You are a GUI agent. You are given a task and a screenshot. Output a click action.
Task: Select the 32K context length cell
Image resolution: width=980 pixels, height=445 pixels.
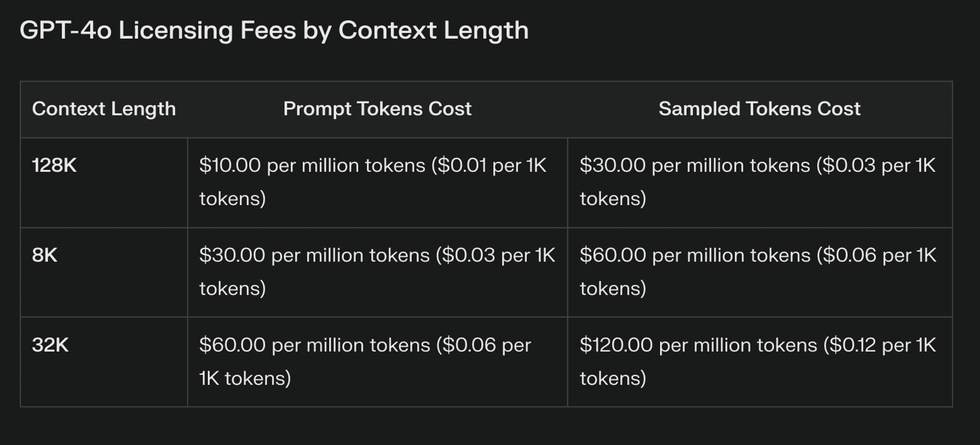pos(104,362)
